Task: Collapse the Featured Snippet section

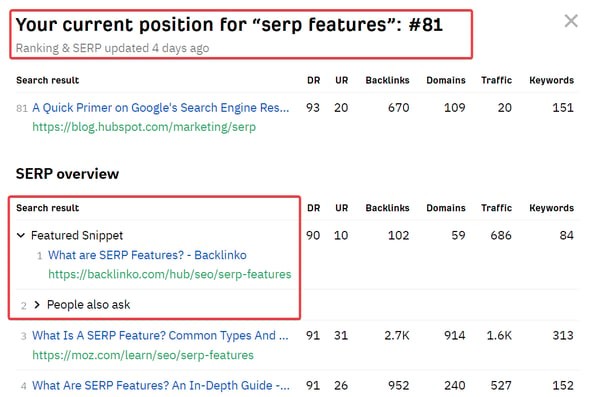Action: (x=21, y=235)
